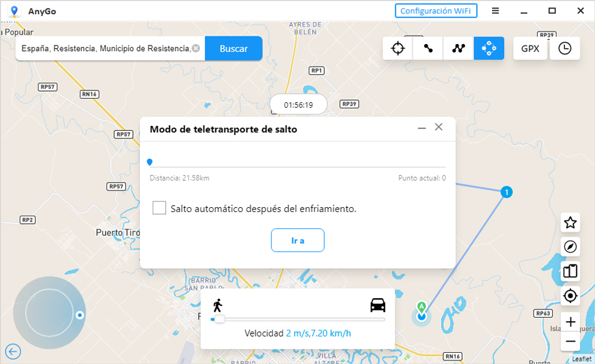Open the history clock icon
The height and width of the screenshot is (364, 595).
point(565,48)
